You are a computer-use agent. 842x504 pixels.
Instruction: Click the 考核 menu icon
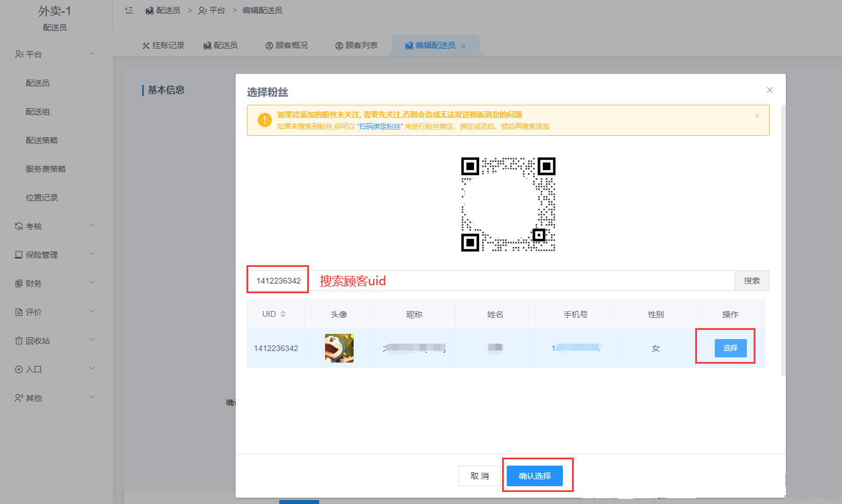point(19,226)
